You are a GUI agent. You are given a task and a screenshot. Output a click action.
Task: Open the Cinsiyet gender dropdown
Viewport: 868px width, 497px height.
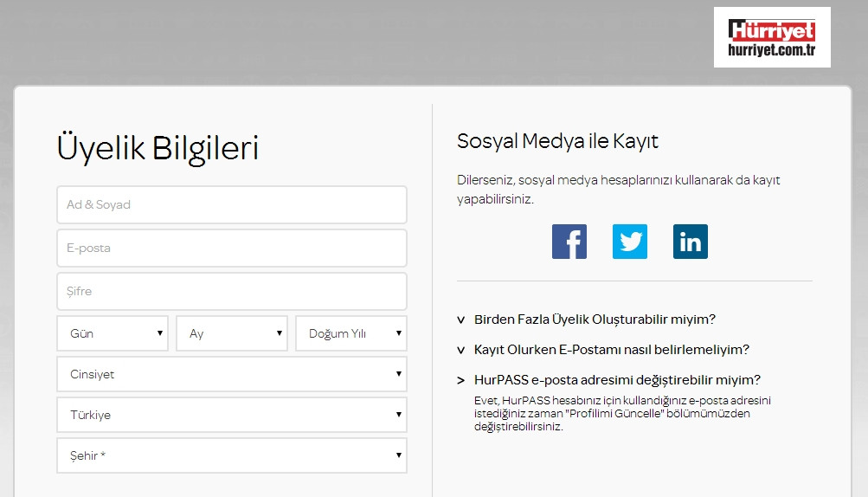232,375
